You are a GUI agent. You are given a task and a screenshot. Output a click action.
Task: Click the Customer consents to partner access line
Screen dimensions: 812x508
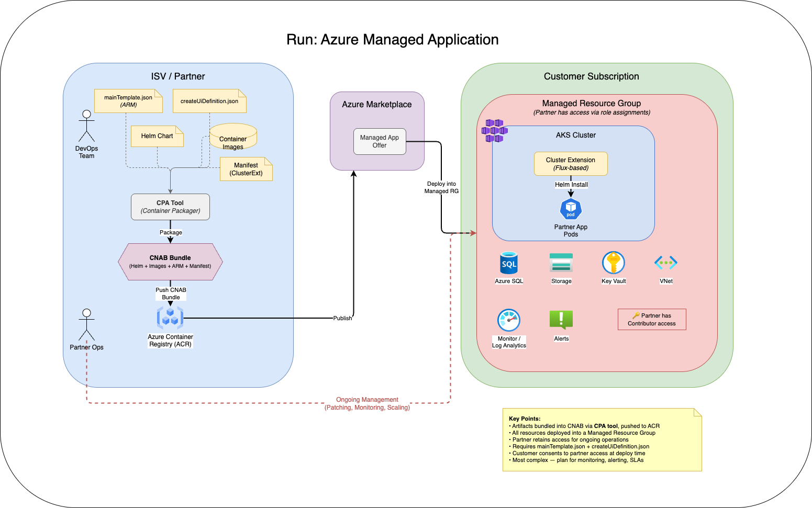click(577, 453)
